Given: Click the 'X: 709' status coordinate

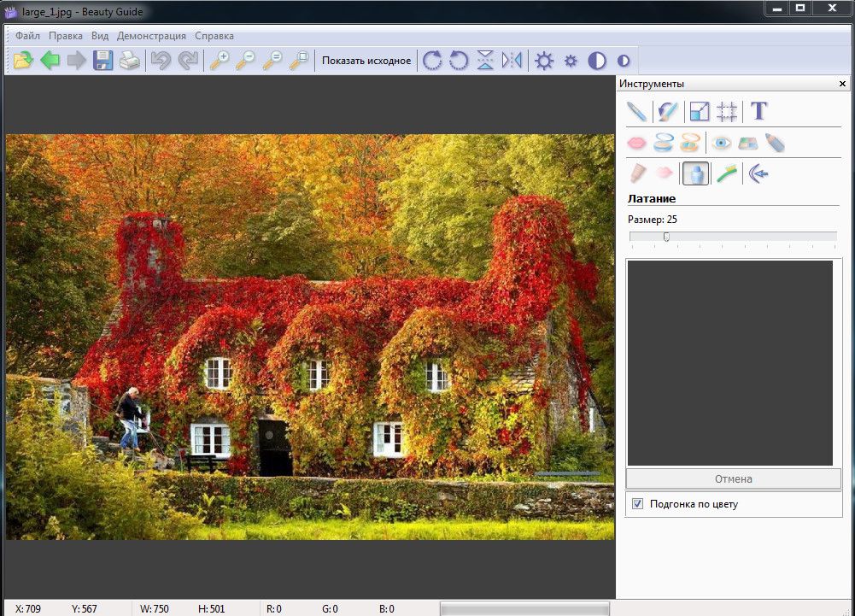Looking at the screenshot, I should (x=28, y=608).
